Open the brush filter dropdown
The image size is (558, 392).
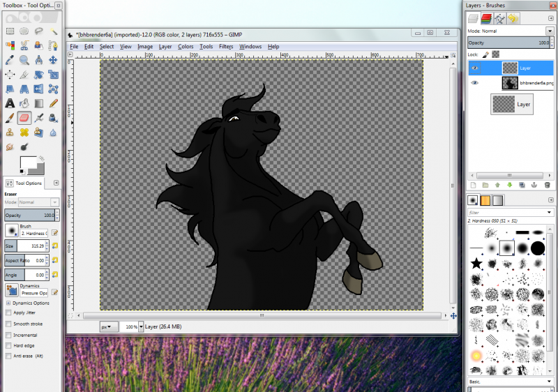(x=549, y=212)
